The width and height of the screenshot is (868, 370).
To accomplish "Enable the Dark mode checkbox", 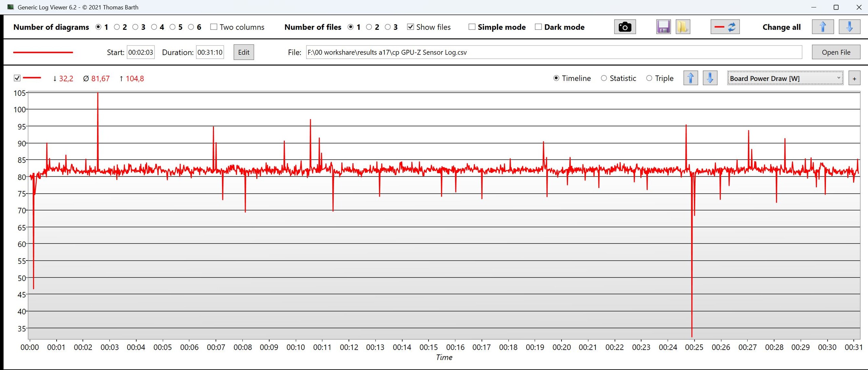I will (538, 27).
